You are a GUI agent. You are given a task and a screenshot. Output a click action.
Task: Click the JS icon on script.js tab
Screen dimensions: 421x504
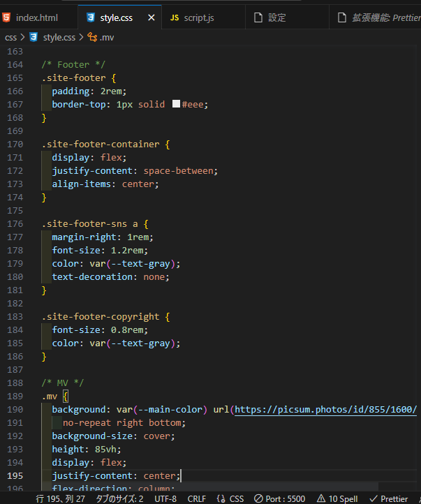(x=174, y=17)
